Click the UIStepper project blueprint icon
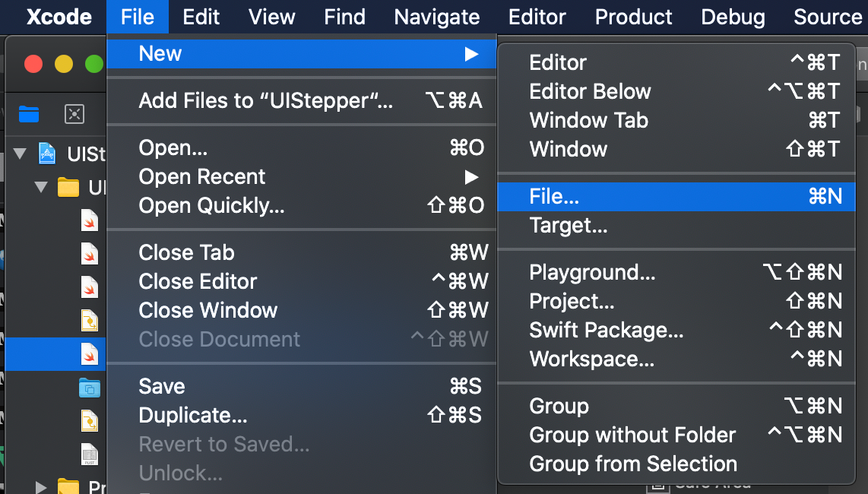This screenshot has width=868, height=494. [x=48, y=154]
